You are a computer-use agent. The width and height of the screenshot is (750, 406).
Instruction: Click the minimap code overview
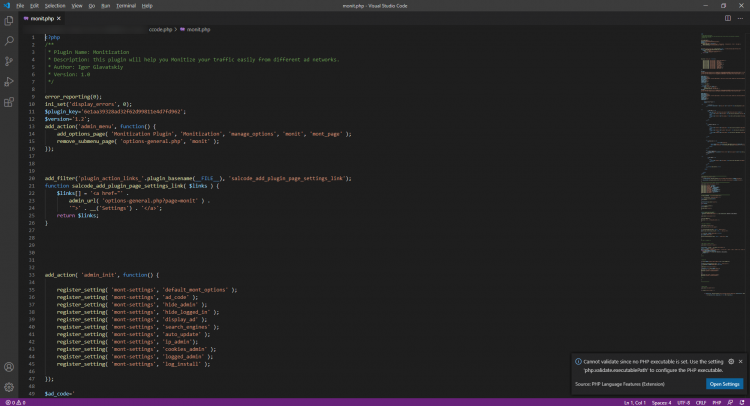click(722, 163)
